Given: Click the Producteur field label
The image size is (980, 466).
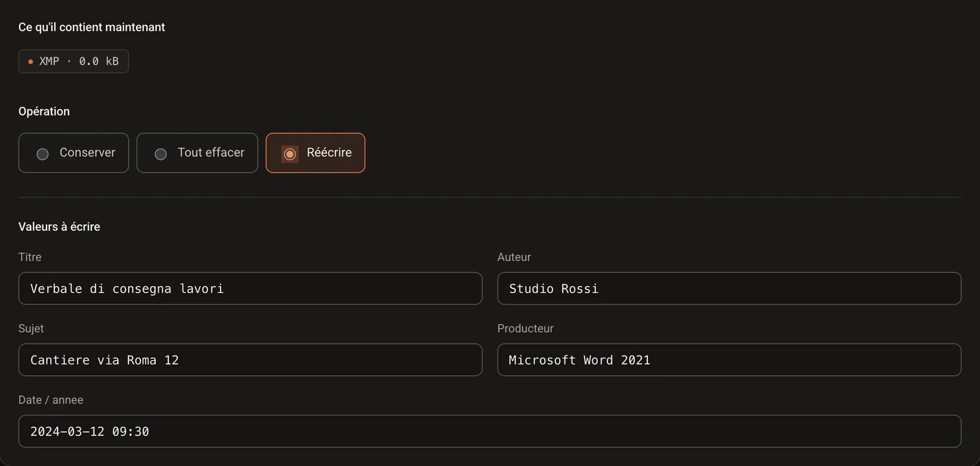Looking at the screenshot, I should 526,329.
